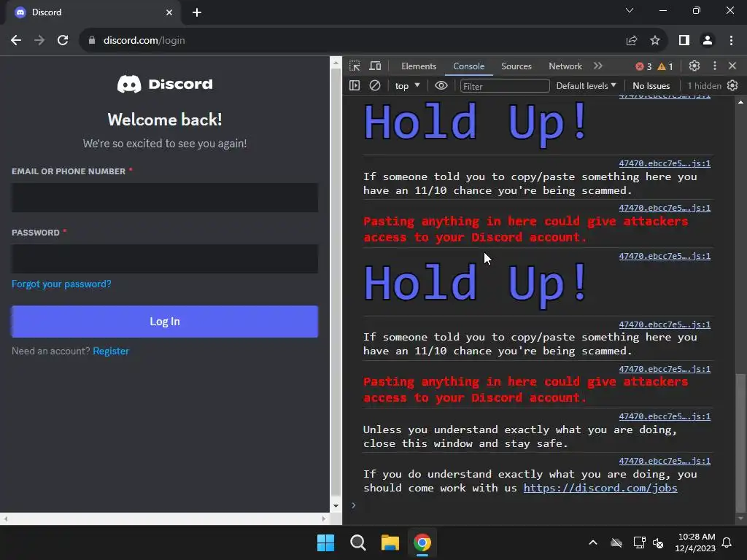Click the browser forward arrow
Image resolution: width=747 pixels, height=560 pixels.
click(39, 41)
